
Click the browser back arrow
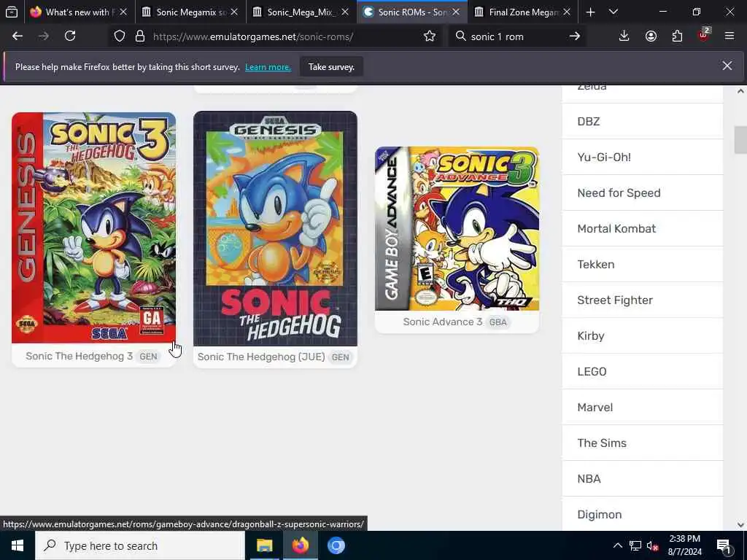point(18,36)
